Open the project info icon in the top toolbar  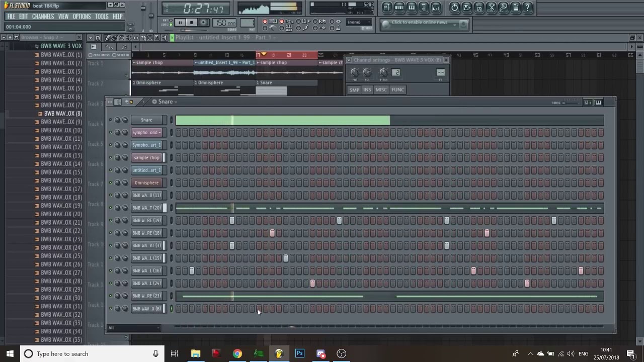coord(516,7)
